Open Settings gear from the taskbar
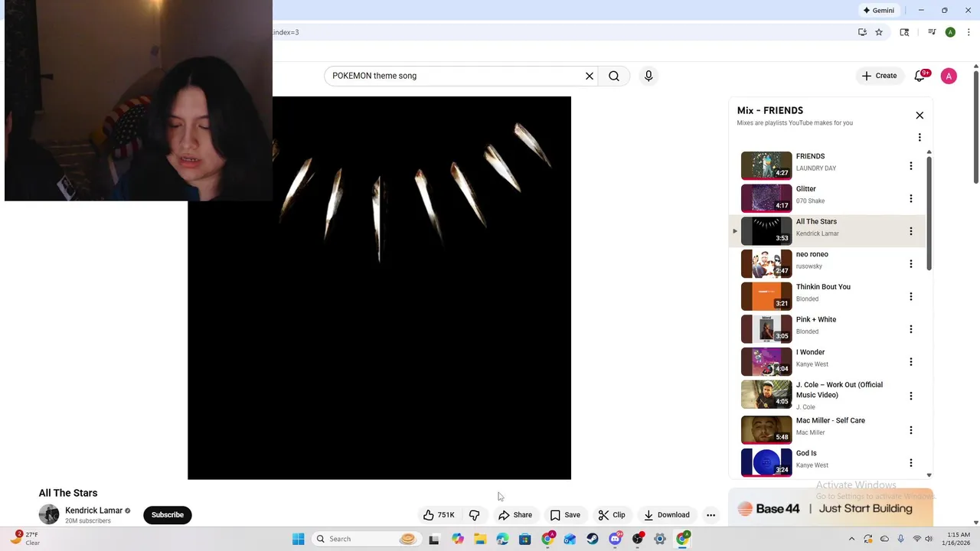The image size is (980, 551). click(x=660, y=539)
